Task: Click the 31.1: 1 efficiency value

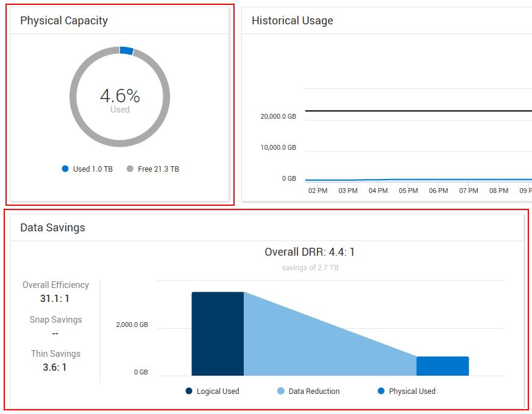Action: 55,298
